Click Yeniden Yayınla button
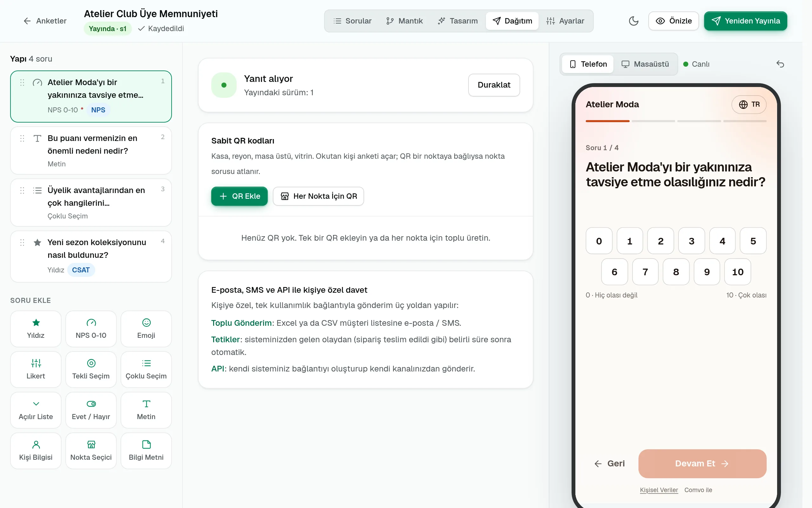 (x=745, y=21)
